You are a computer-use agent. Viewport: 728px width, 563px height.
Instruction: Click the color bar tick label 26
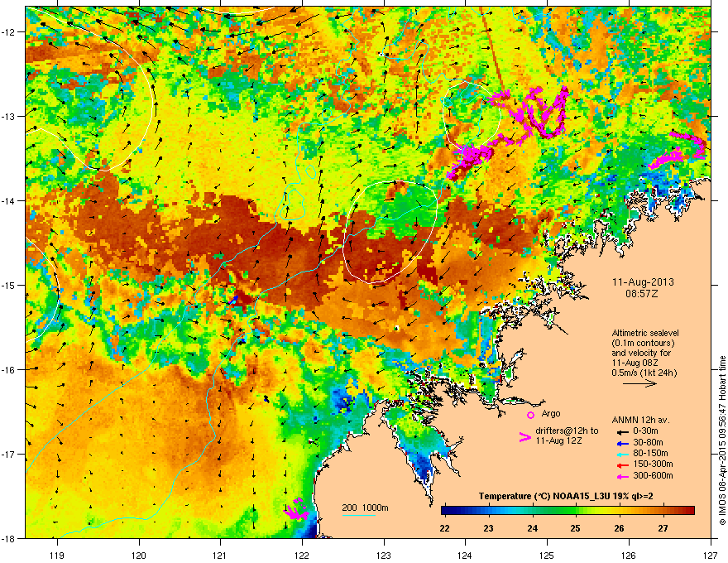(x=620, y=528)
